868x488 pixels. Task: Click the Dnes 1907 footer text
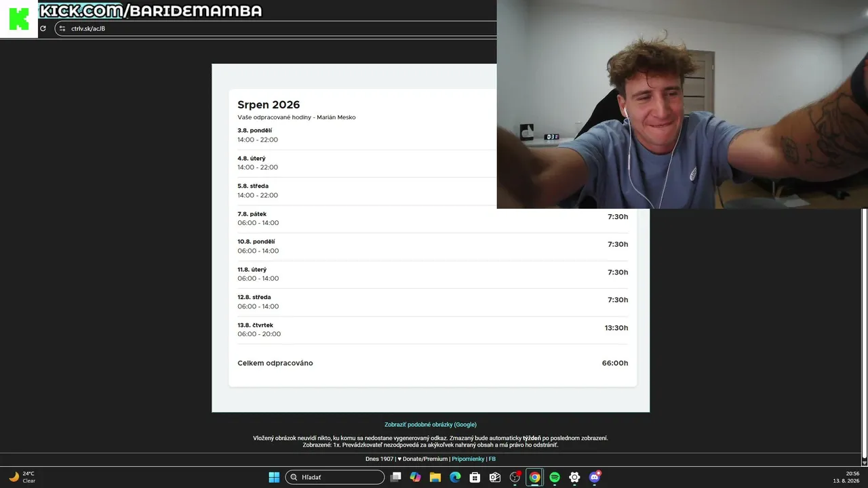tap(380, 459)
